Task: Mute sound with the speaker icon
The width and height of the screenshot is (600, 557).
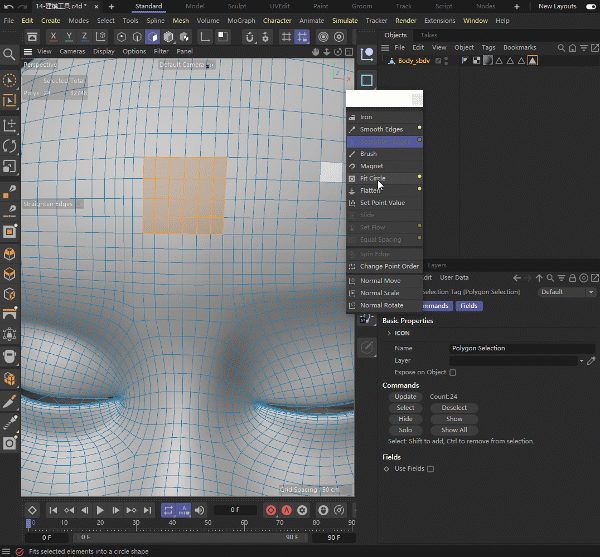Action: coord(200,510)
